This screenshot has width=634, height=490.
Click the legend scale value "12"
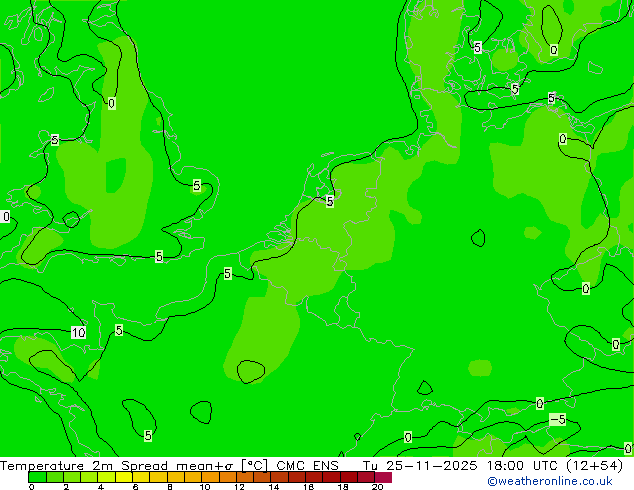pos(239,487)
